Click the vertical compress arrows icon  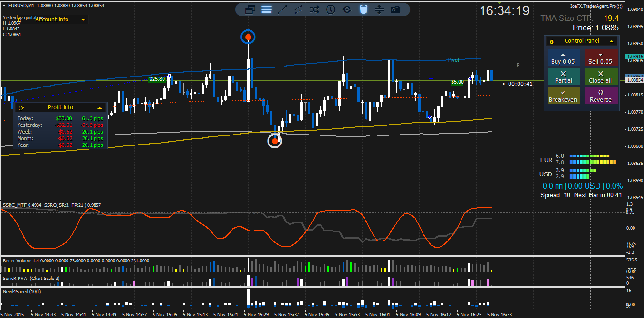click(379, 9)
